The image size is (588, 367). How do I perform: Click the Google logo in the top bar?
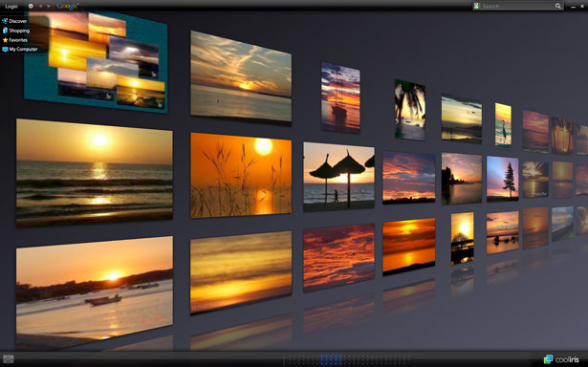coord(68,6)
